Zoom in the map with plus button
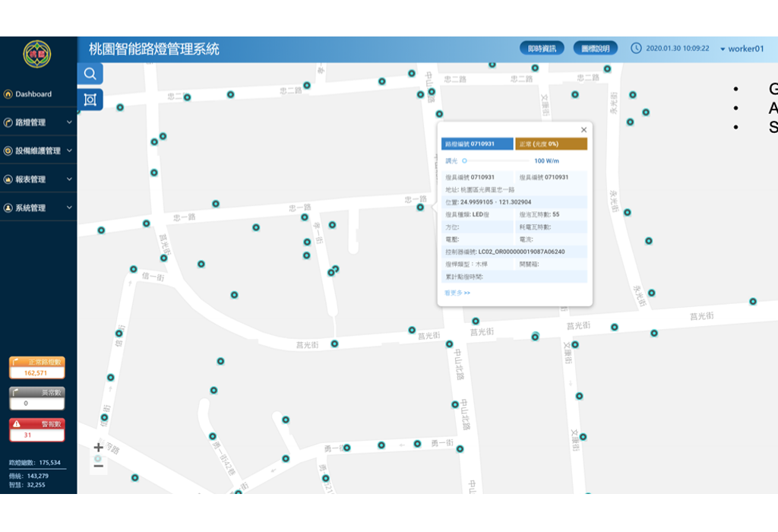The image size is (778, 532). (x=98, y=447)
